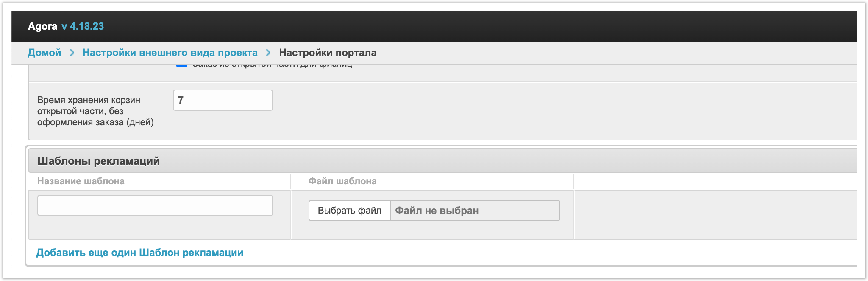868x281 pixels.
Task: Add another Шаблон рекламации via link
Action: [x=140, y=253]
